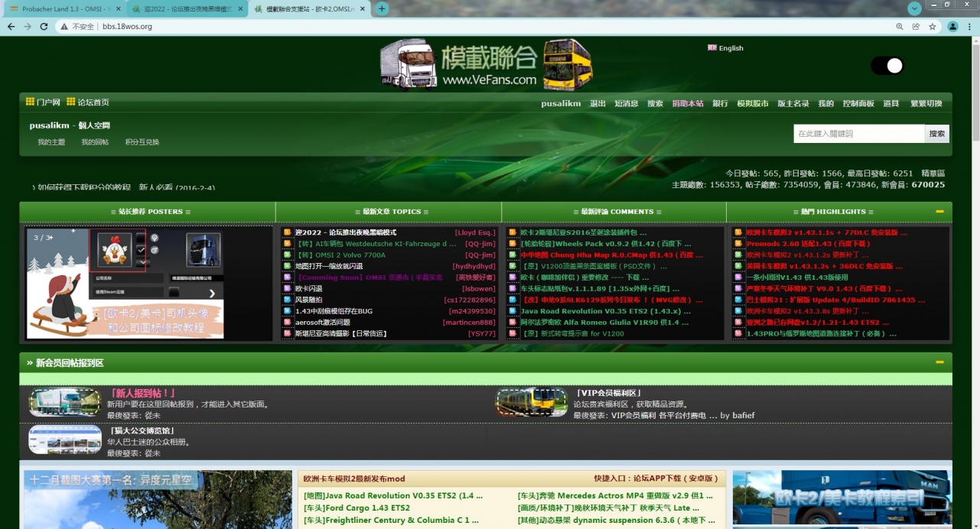Open comment Java Road Revolution V0.35 ETS2
980x529 pixels.
point(605,311)
